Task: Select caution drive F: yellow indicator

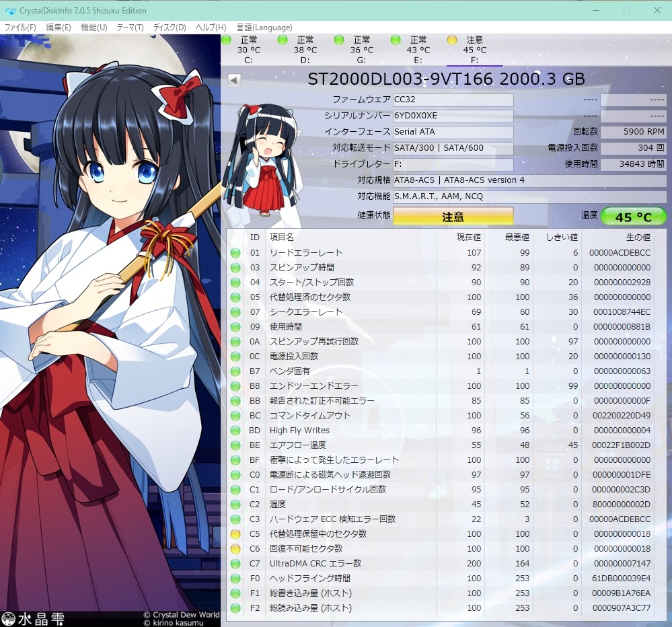Action: (x=452, y=40)
